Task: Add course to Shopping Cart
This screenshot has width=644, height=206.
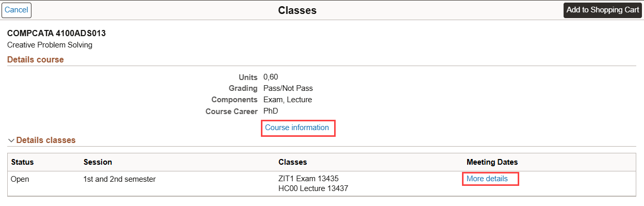Action: pyautogui.click(x=603, y=10)
